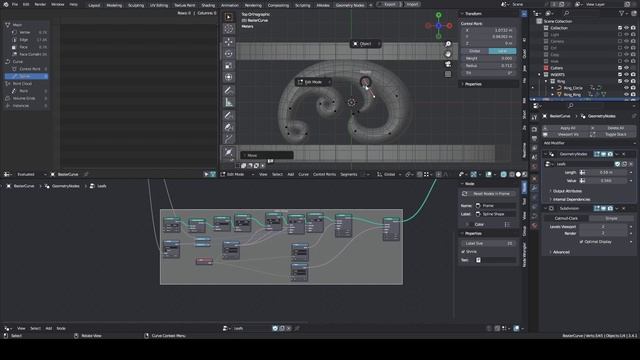
Task: Hide the Collection via its eye icon
Action: coord(627,28)
